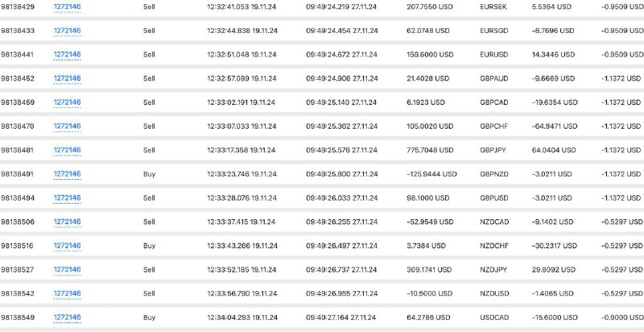Open account link 1272146 in EURUSD row

67,54
